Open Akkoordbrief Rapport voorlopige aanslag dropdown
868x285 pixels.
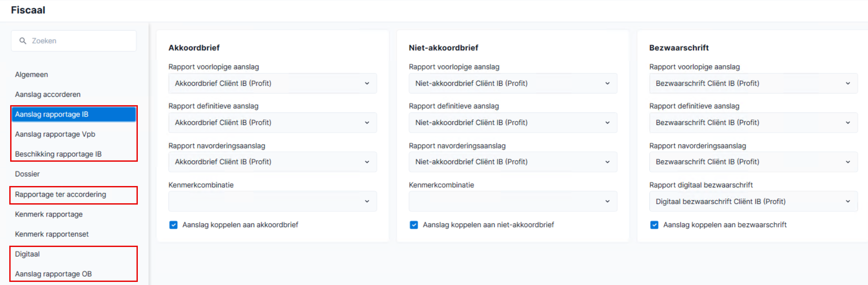pos(273,83)
